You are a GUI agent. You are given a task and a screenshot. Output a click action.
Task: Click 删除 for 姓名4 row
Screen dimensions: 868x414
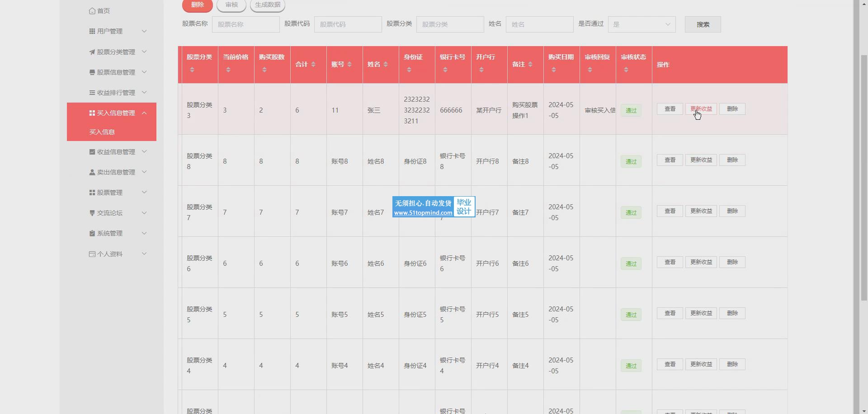(x=732, y=364)
